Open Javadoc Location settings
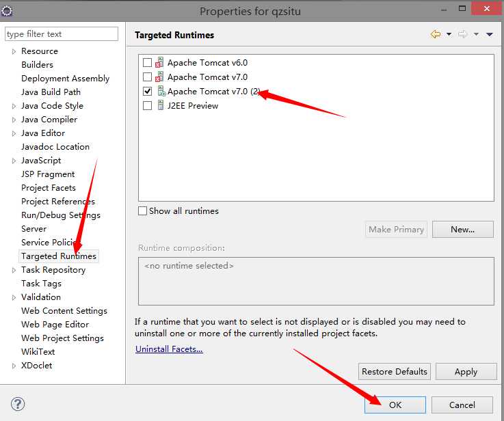The height and width of the screenshot is (421, 504). [55, 147]
